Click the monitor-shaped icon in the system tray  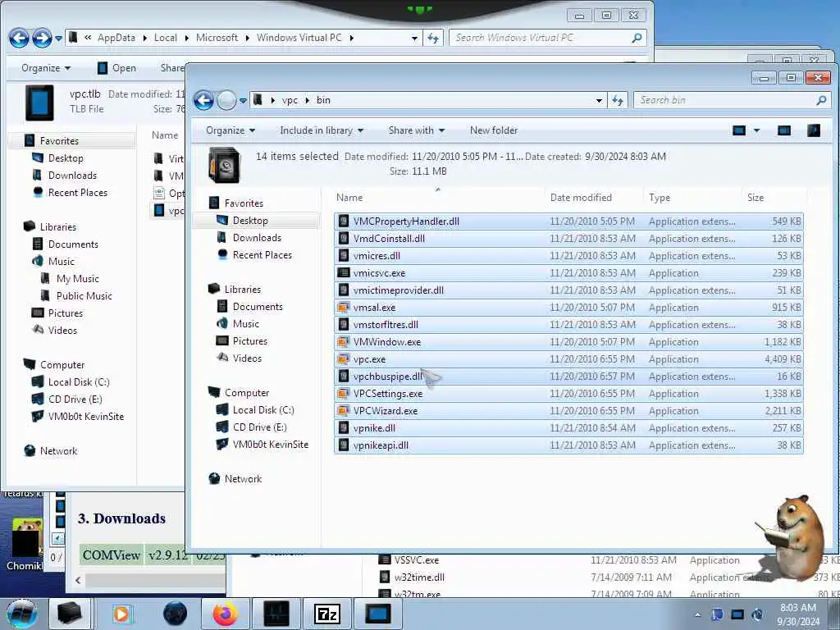pos(737,614)
